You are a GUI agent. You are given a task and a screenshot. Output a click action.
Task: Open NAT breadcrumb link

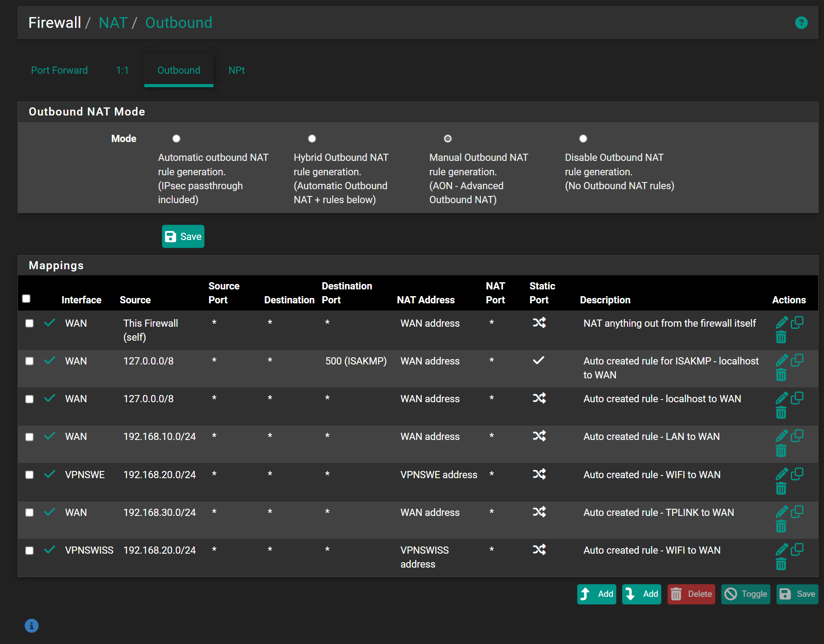pos(113,22)
